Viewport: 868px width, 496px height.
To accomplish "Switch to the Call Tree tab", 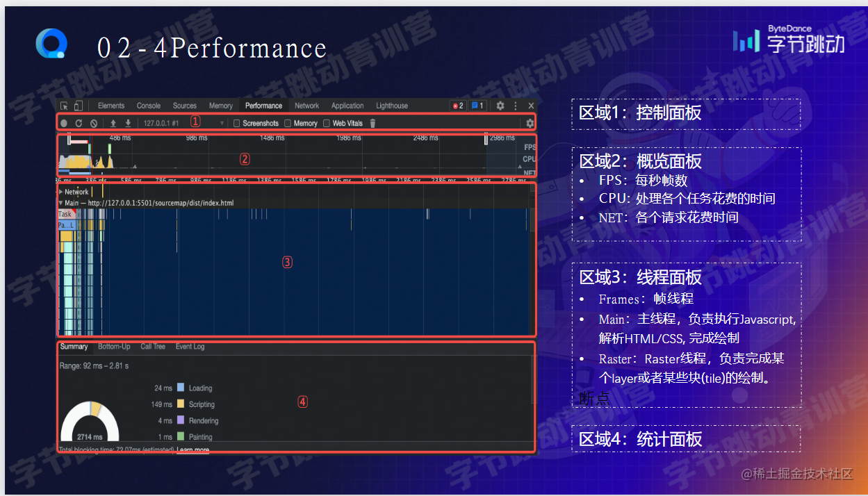I will pos(153,347).
